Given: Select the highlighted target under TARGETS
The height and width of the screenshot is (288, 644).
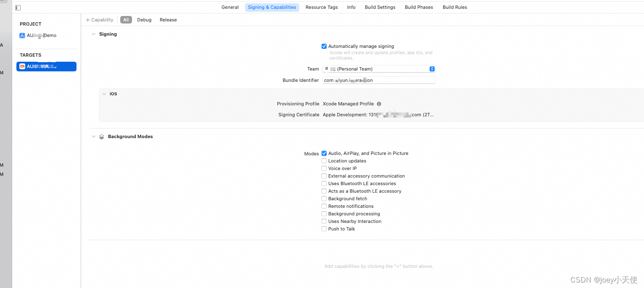Looking at the screenshot, I should (x=46, y=66).
